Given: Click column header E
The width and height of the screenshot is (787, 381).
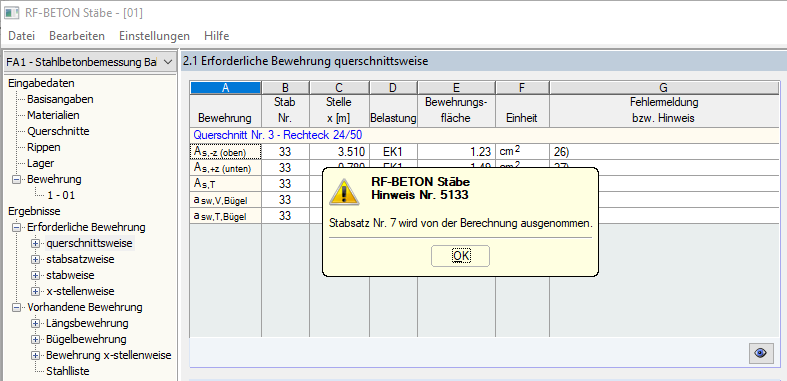Looking at the screenshot, I should coord(456,88).
